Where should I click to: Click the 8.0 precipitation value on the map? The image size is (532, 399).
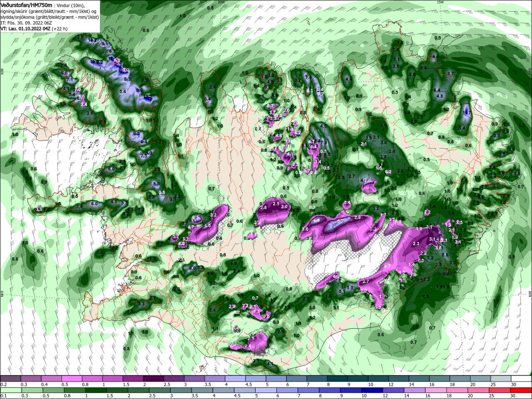click(x=156, y=184)
